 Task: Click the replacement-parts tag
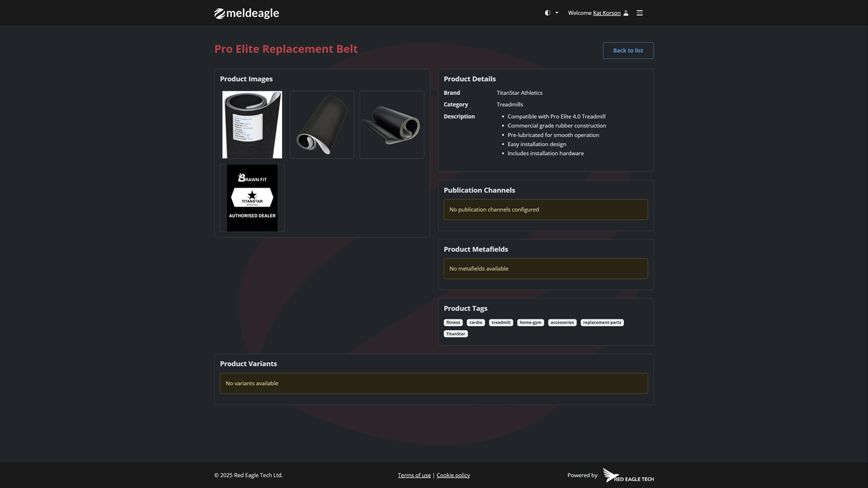pyautogui.click(x=602, y=323)
